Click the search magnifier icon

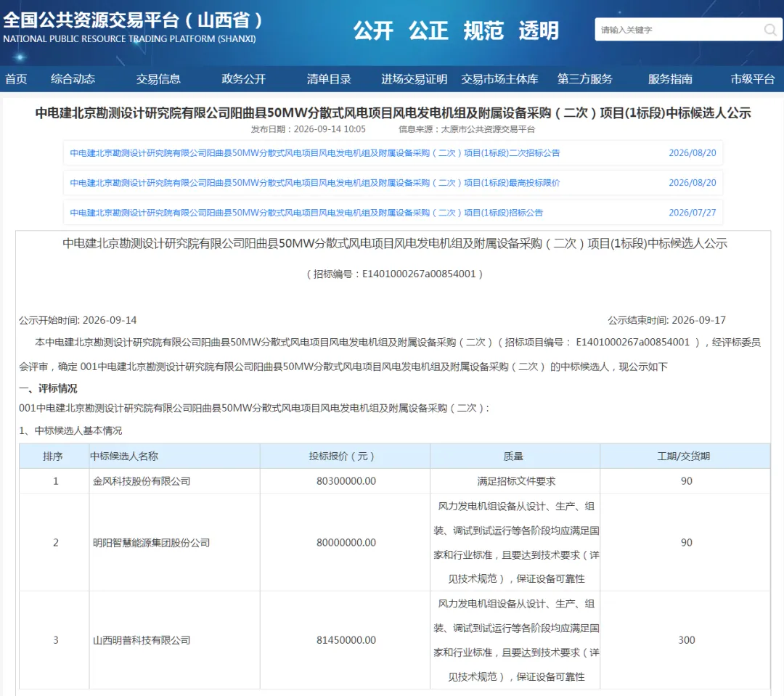click(770, 30)
